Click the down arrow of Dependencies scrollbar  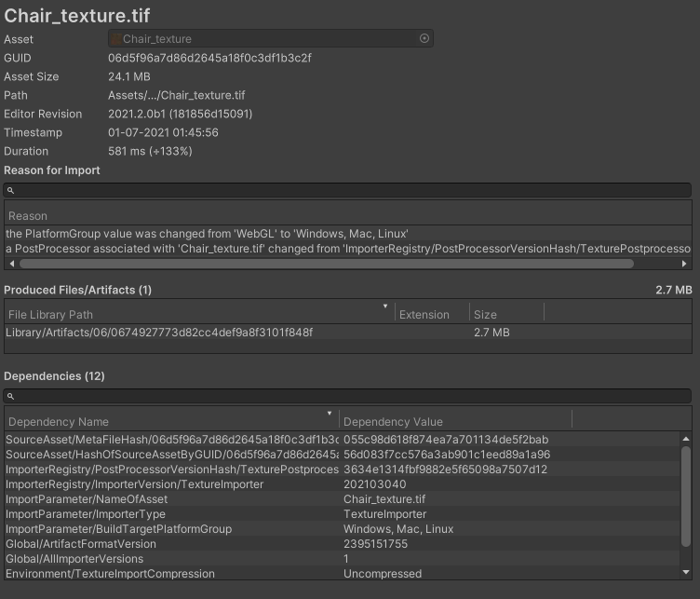pos(686,572)
